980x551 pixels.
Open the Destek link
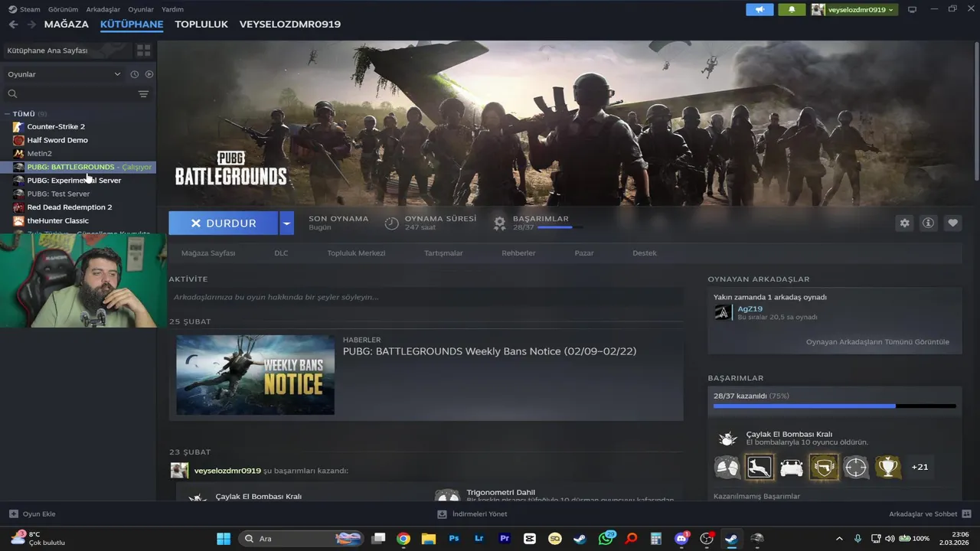click(645, 253)
